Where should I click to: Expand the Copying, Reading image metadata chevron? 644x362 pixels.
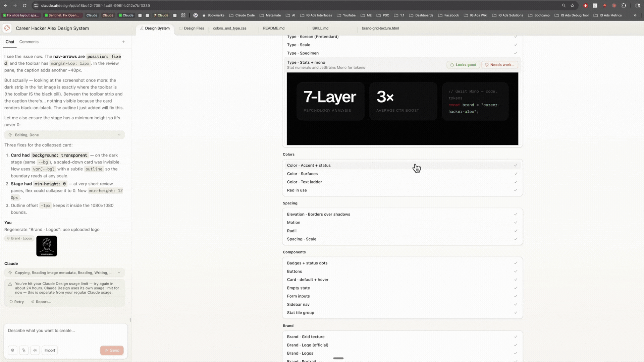(119, 273)
